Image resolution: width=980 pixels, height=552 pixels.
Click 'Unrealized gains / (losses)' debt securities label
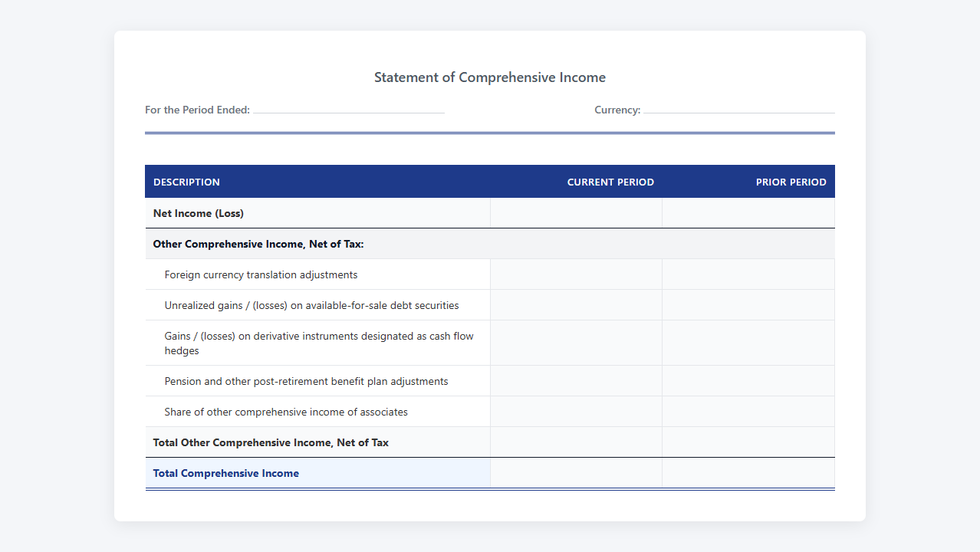[x=311, y=305]
